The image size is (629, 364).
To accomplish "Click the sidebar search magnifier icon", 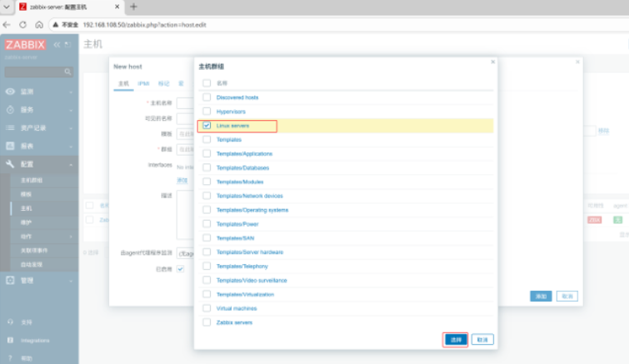I will [67, 72].
